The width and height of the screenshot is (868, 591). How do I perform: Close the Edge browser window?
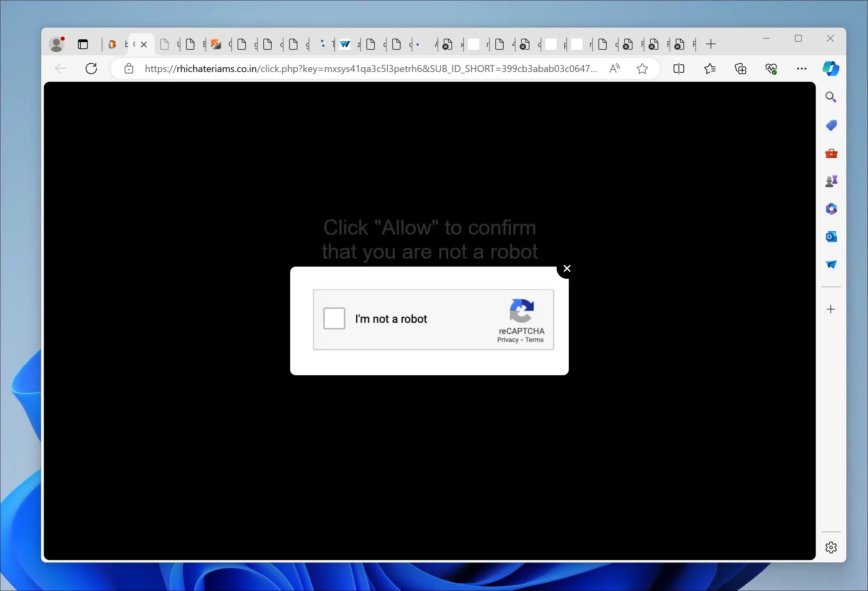point(830,38)
